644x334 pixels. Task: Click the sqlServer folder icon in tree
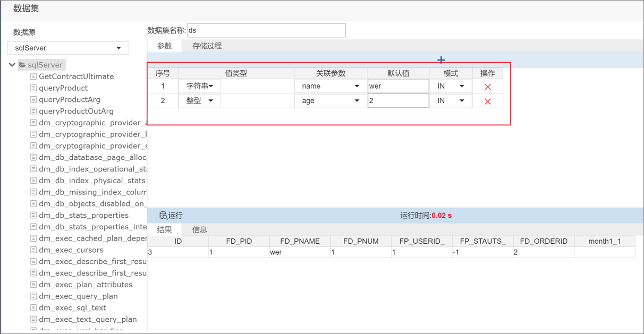tap(22, 65)
